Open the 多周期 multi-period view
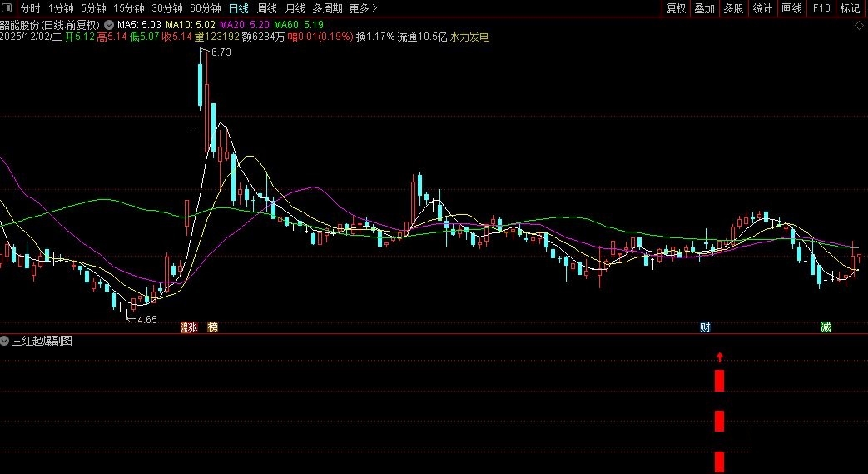Screen dimensions: 868x474 pyautogui.click(x=327, y=8)
